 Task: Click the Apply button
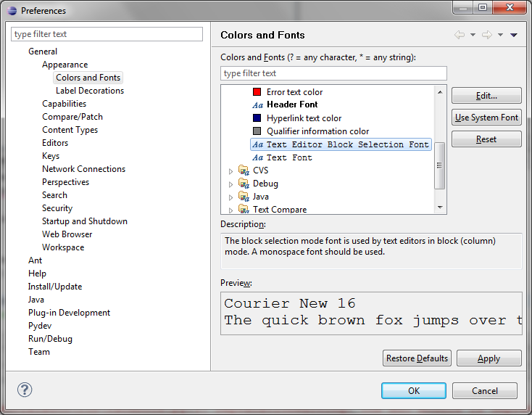(489, 358)
